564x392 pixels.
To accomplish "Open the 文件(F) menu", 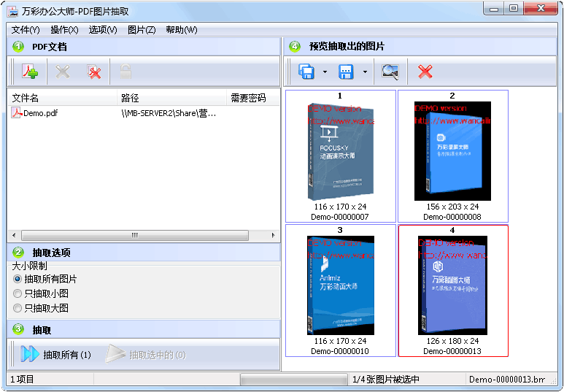I will point(26,30).
